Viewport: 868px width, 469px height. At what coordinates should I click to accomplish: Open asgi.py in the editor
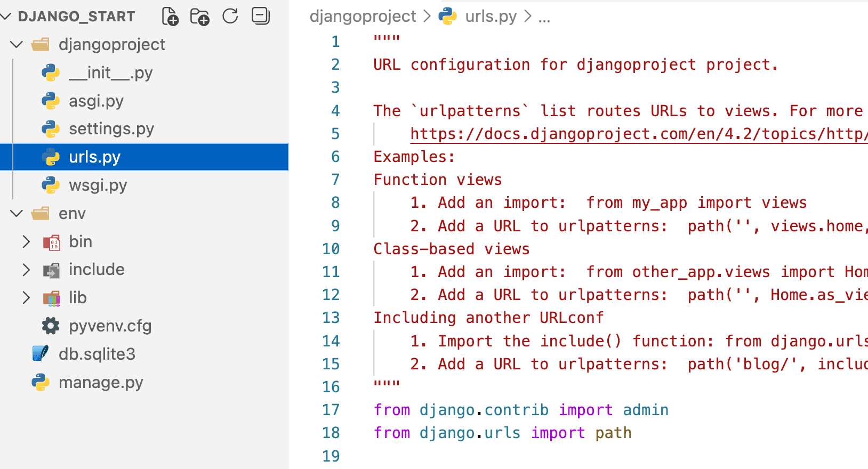(x=96, y=101)
